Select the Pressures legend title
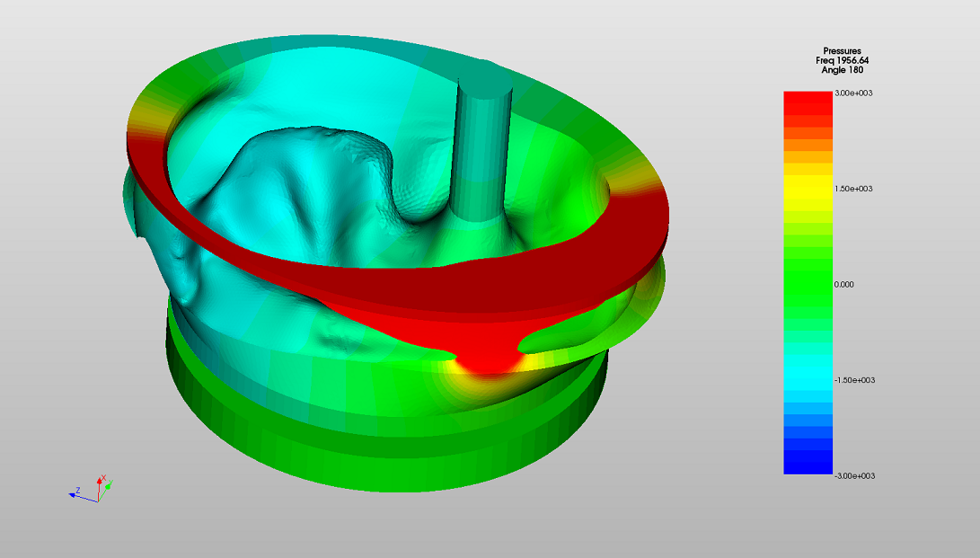The image size is (980, 558). click(x=844, y=51)
